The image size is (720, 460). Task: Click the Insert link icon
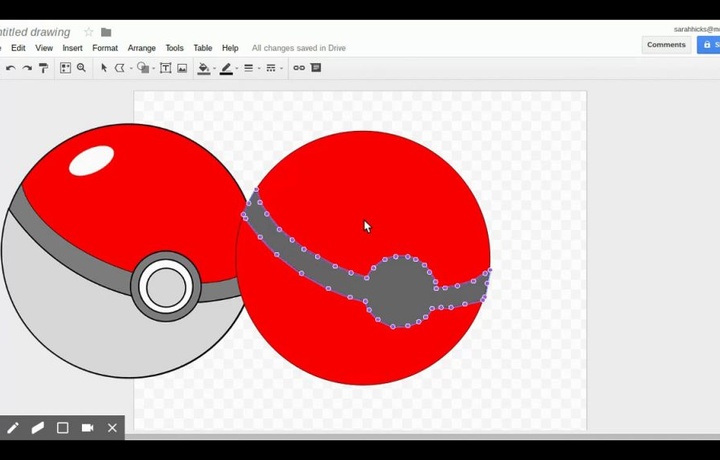299,68
